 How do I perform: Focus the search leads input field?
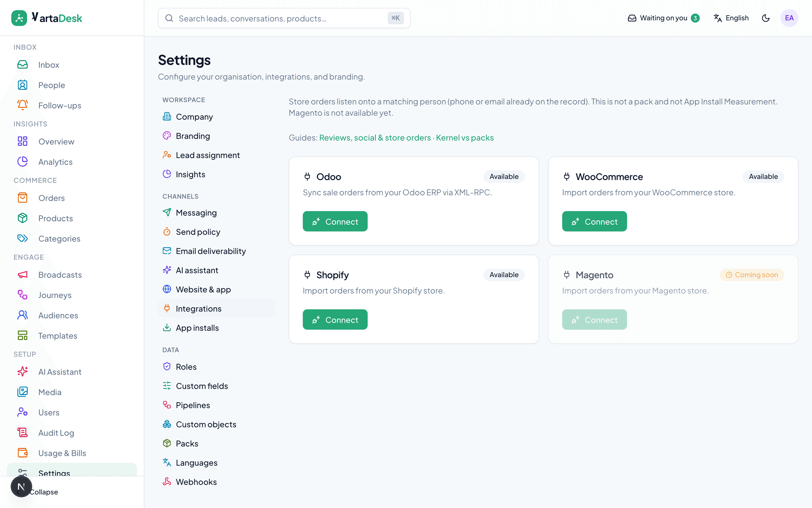[x=284, y=18]
